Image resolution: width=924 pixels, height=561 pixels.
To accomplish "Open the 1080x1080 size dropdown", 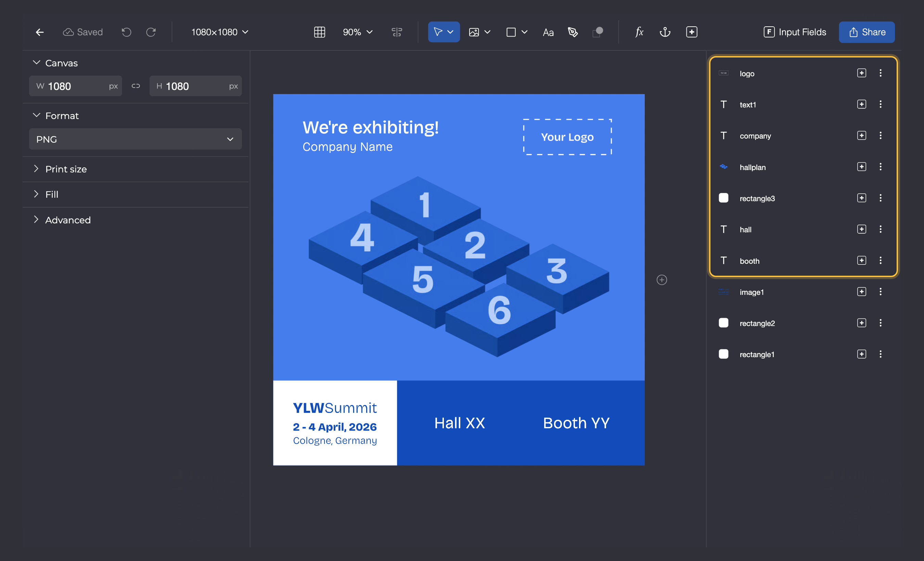I will 220,32.
